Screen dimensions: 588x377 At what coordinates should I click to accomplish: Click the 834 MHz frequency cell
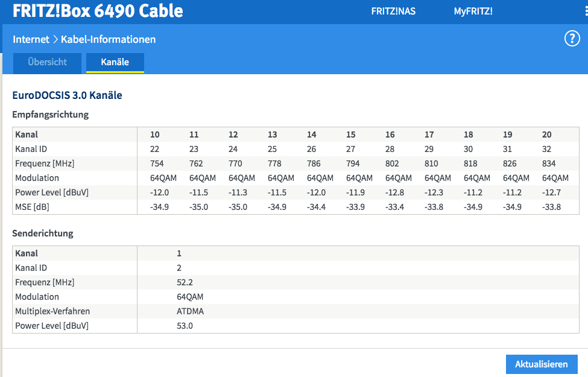549,163
